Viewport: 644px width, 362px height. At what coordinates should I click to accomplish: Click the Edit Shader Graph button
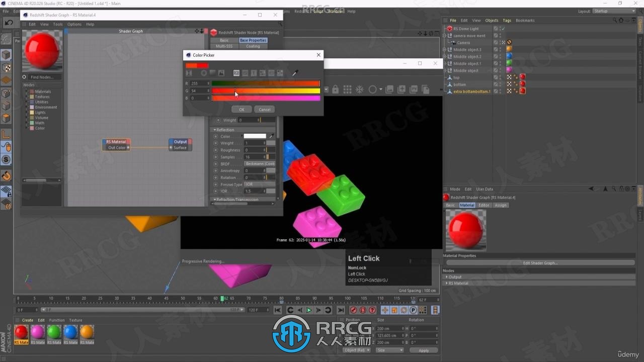coord(540,263)
